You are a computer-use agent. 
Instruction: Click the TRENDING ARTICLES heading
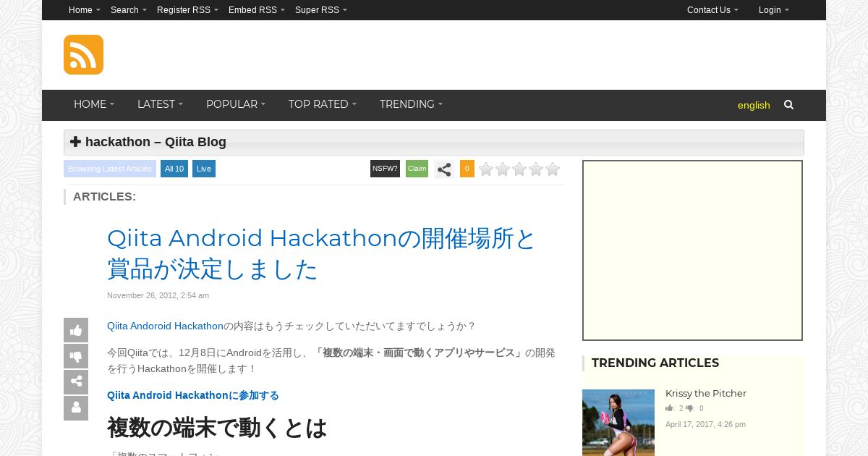pos(655,363)
